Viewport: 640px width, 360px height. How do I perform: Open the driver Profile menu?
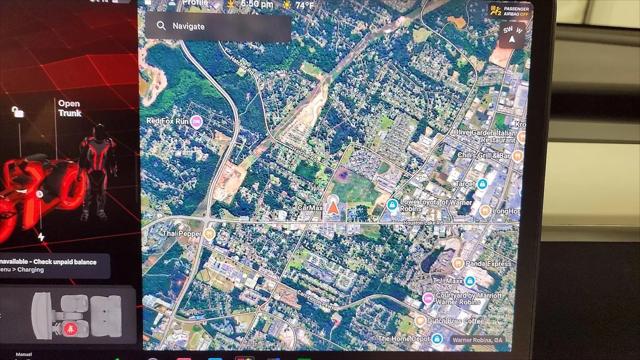190,4
